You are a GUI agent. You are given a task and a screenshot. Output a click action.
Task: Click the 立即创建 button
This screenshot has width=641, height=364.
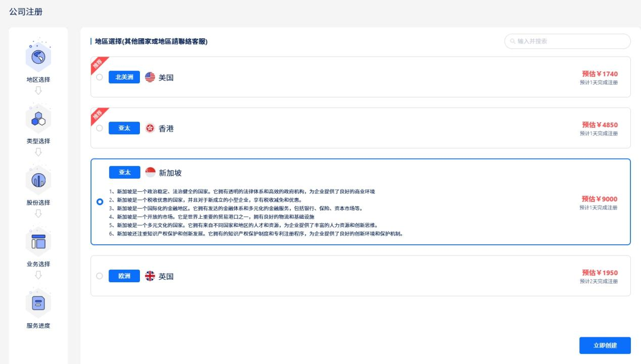click(605, 345)
